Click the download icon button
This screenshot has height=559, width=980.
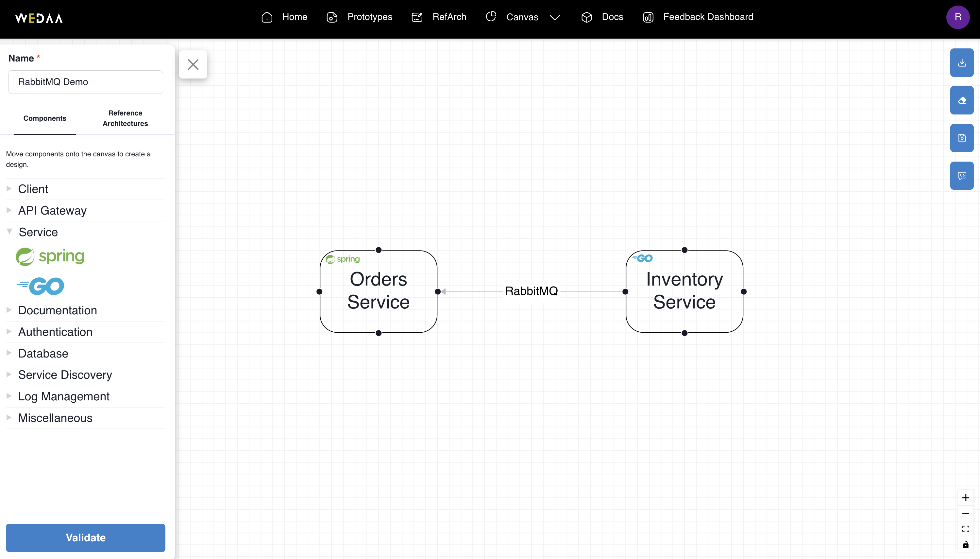[x=962, y=62]
